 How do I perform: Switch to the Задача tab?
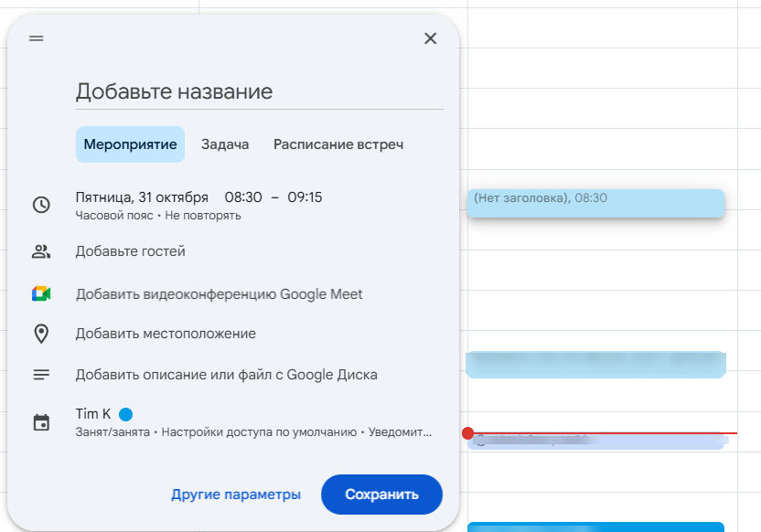tap(225, 144)
